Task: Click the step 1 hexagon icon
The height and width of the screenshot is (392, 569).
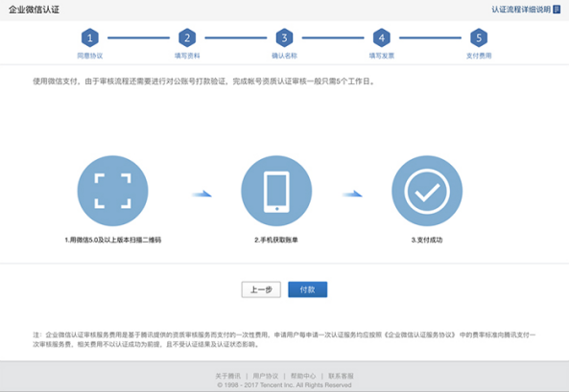Action: 90,37
